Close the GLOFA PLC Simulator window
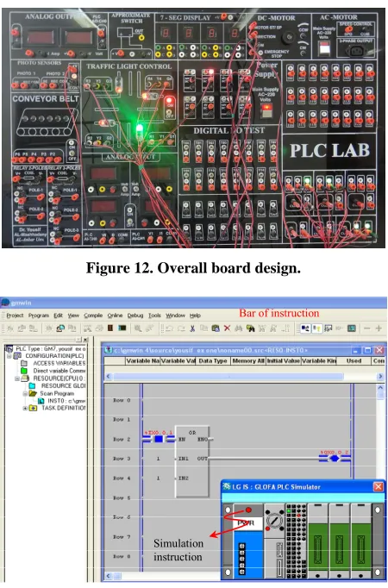This screenshot has width=388, height=588. pos(379,487)
